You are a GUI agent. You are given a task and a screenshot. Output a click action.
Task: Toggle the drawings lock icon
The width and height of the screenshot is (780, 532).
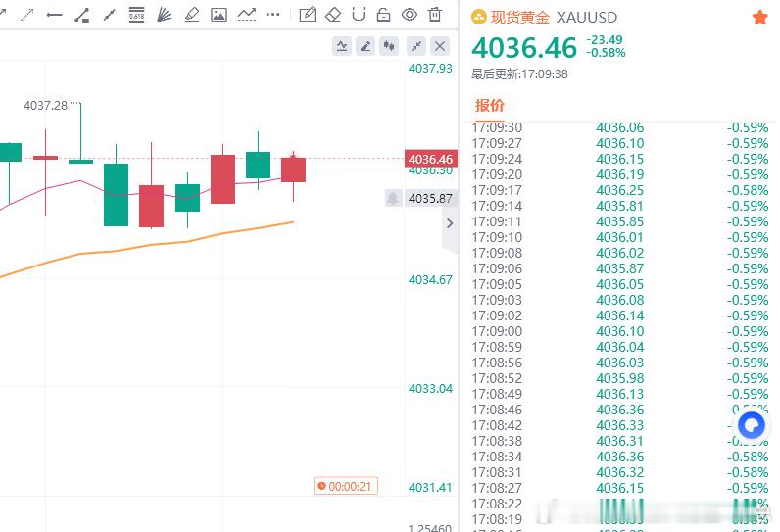(x=383, y=15)
